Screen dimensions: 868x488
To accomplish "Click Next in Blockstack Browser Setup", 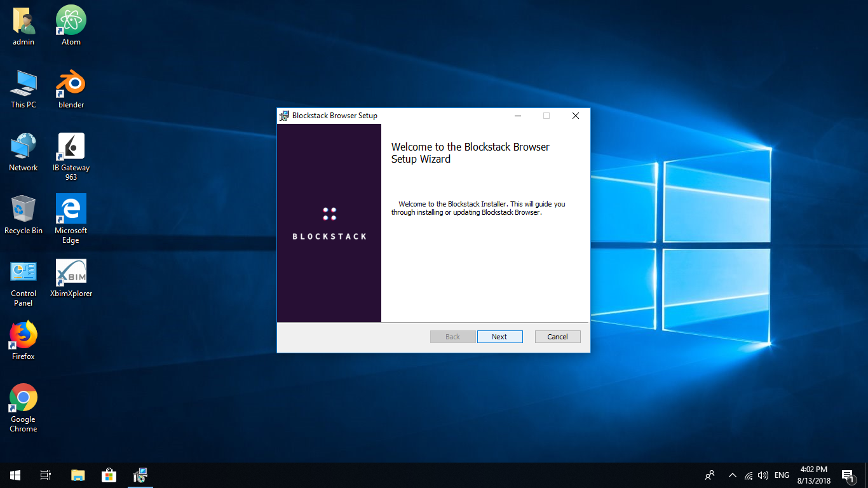I will pos(499,336).
